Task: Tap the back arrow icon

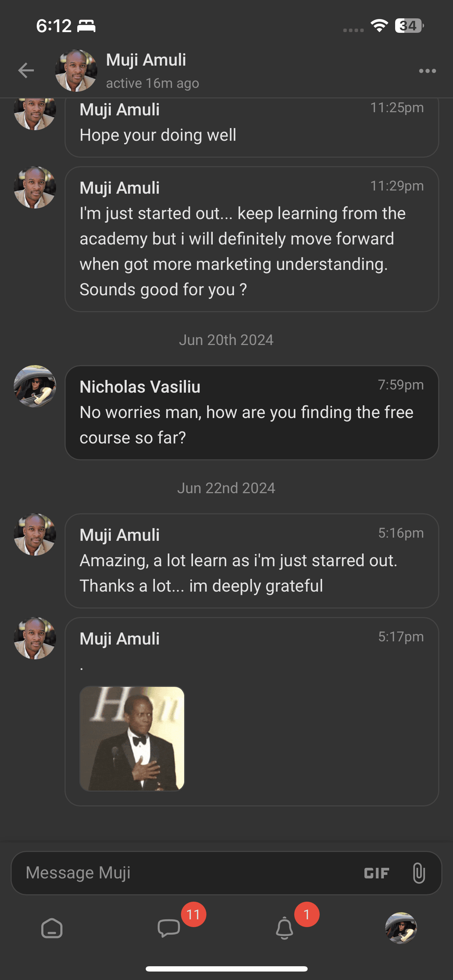Action: pos(26,71)
